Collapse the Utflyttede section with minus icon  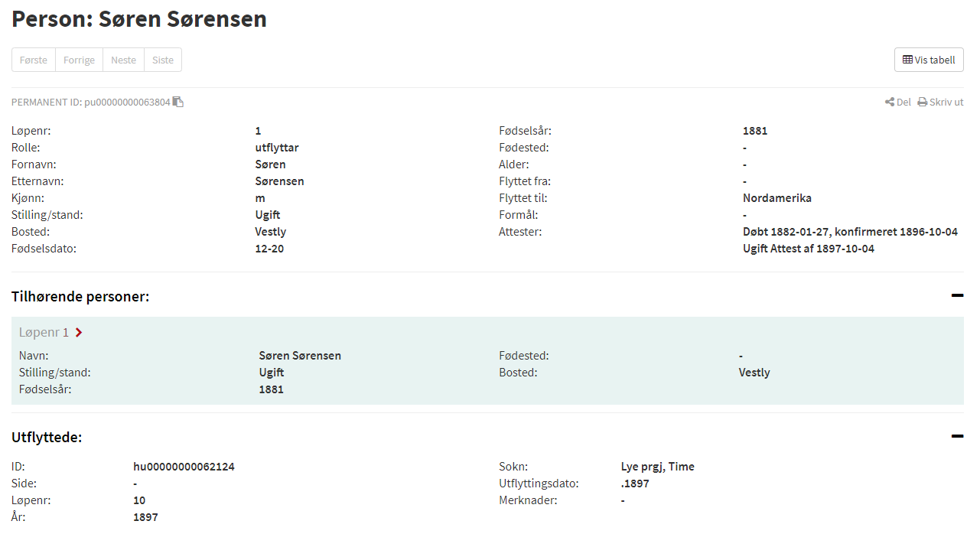coord(957,436)
